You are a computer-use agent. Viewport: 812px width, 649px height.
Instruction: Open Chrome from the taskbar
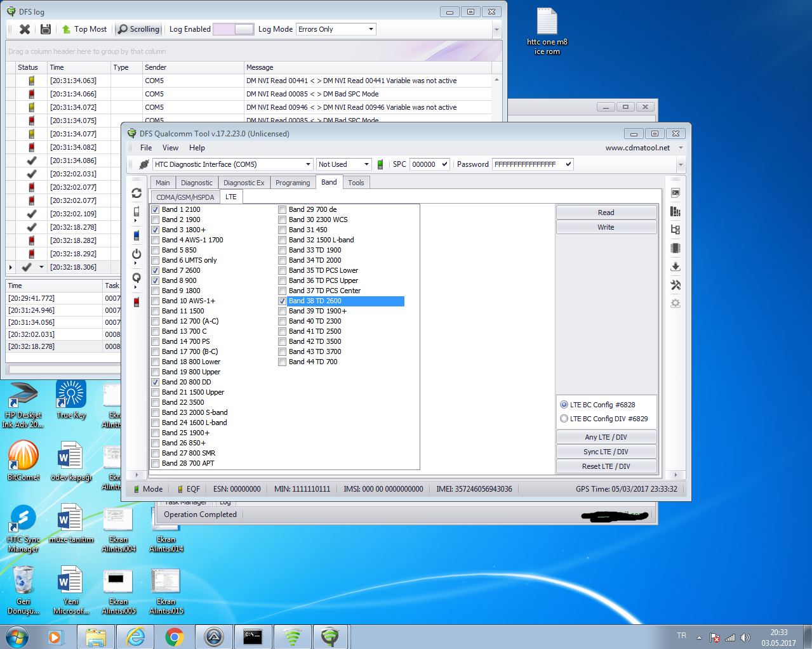tap(175, 637)
